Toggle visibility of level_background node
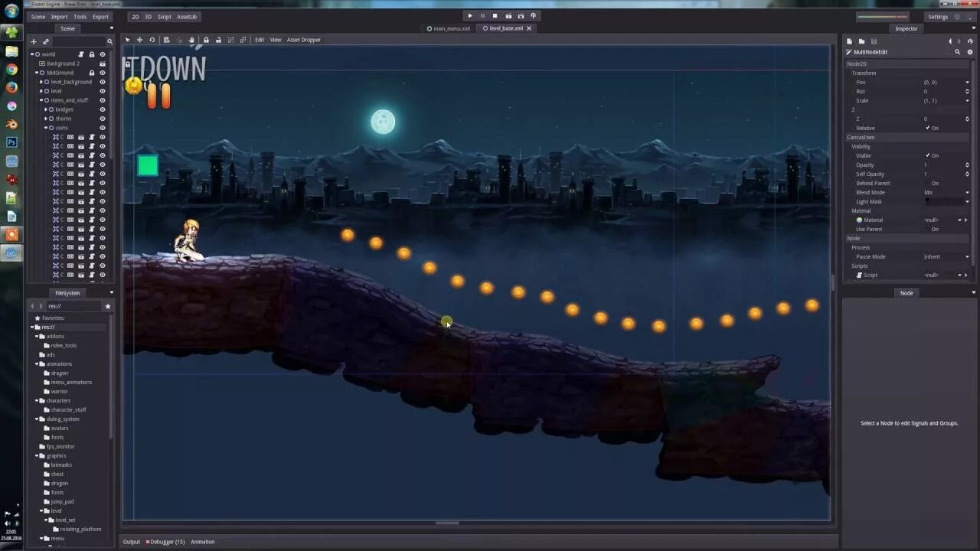Image resolution: width=980 pixels, height=551 pixels. pos(103,82)
